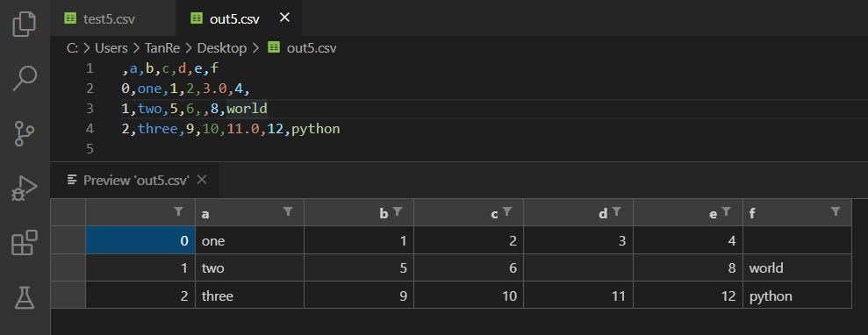Image resolution: width=868 pixels, height=335 pixels.
Task: Close the out5.csv editor tab
Action: tap(284, 18)
